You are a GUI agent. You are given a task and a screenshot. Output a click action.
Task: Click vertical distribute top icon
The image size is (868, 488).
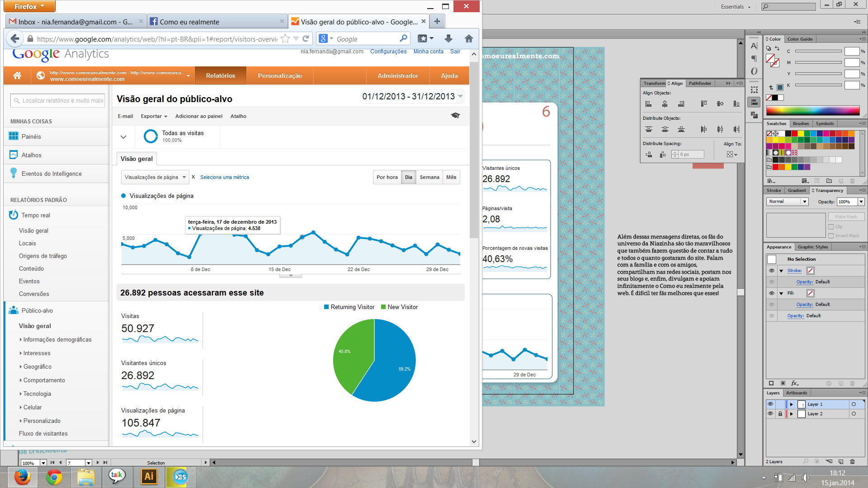pyautogui.click(x=648, y=129)
